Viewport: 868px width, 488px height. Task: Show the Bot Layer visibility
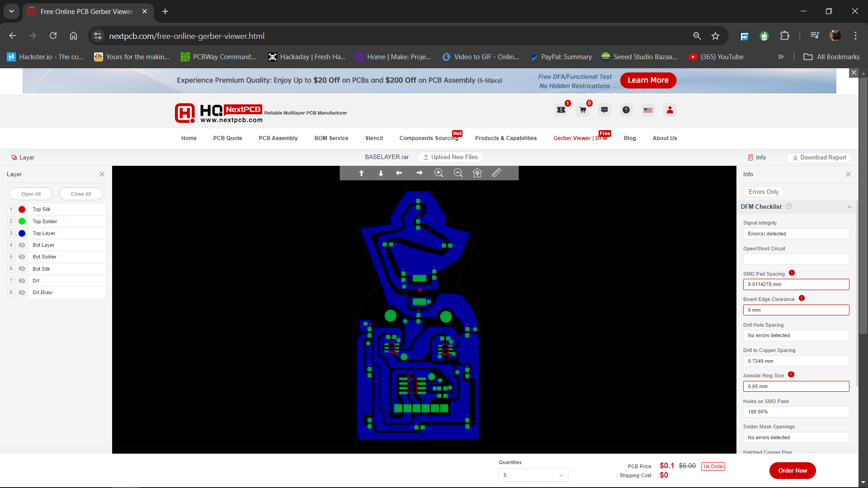(22, 245)
